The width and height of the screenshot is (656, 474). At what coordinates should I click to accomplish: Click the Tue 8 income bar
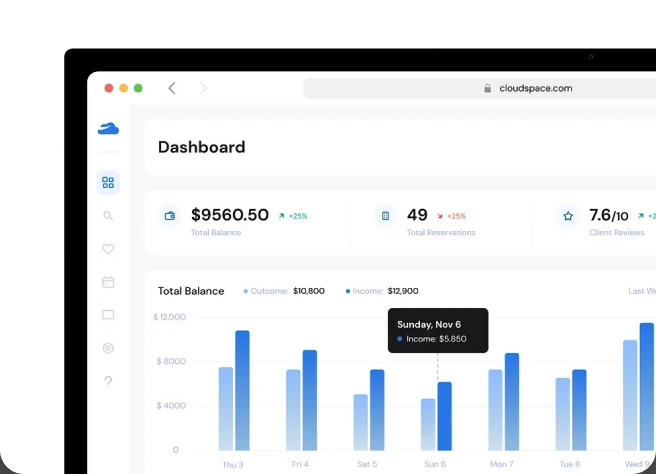[579, 410]
